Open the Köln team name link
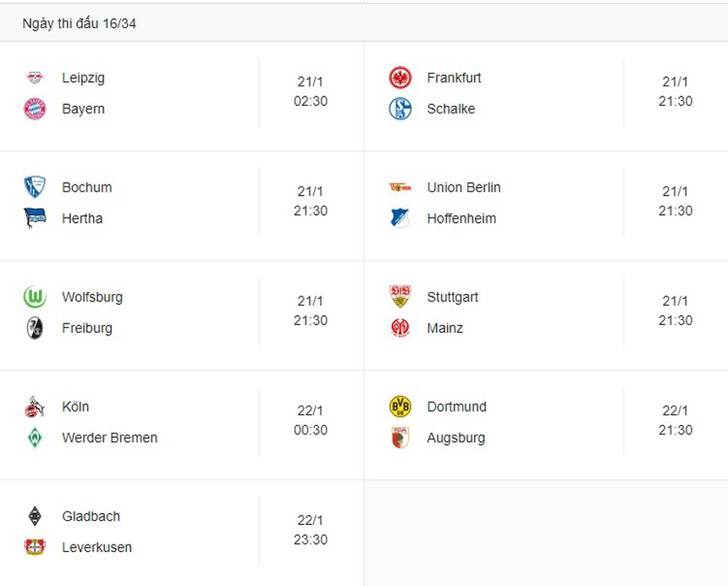 coord(75,406)
